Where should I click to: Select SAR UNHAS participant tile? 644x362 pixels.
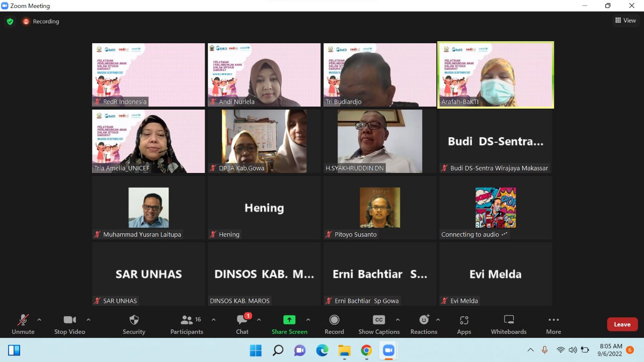point(148,274)
